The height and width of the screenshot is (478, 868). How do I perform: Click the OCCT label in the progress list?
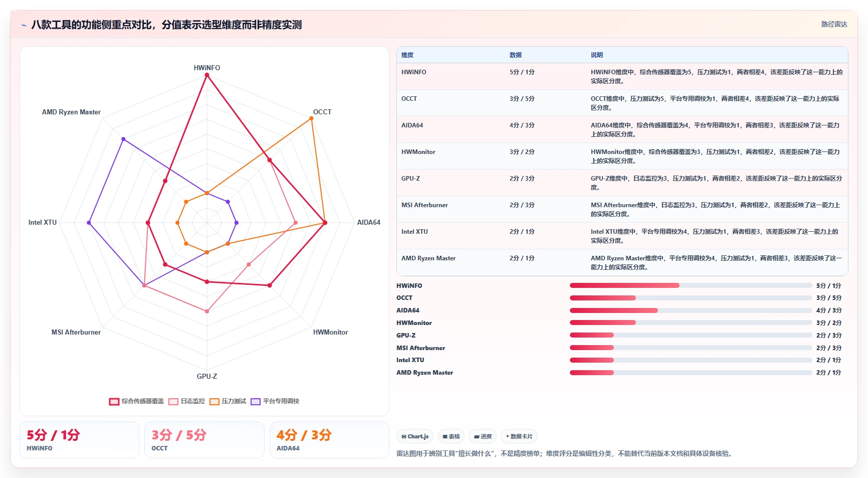point(404,298)
